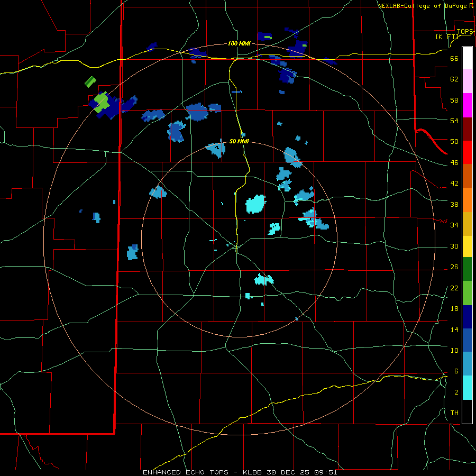Select the bright orange legend swatch

pos(467,200)
